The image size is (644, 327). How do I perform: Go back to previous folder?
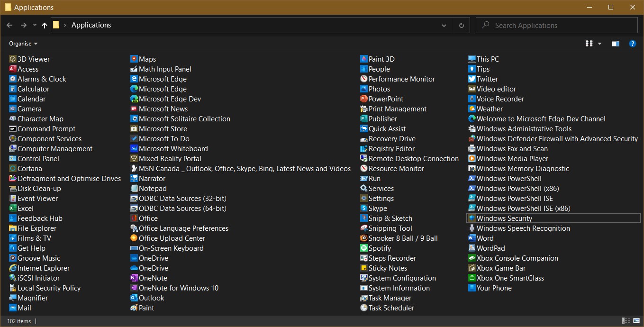click(x=9, y=26)
